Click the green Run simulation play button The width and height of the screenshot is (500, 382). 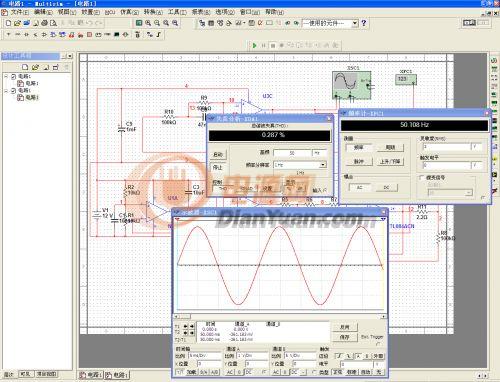255,45
